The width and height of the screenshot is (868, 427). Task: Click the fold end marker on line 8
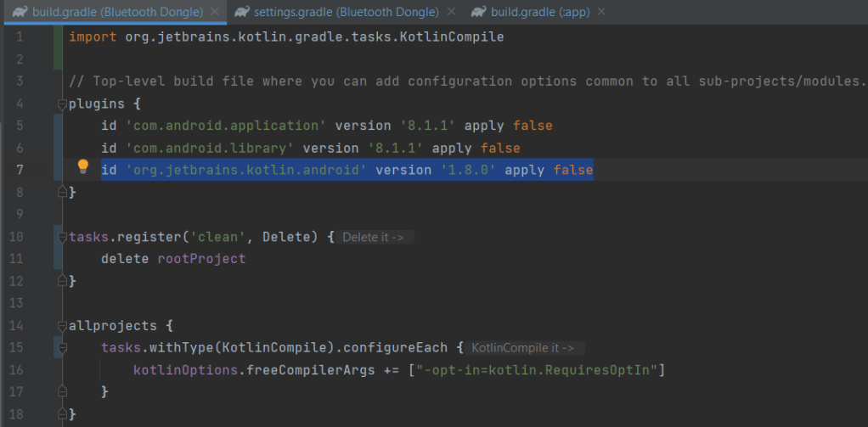pyautogui.click(x=61, y=194)
